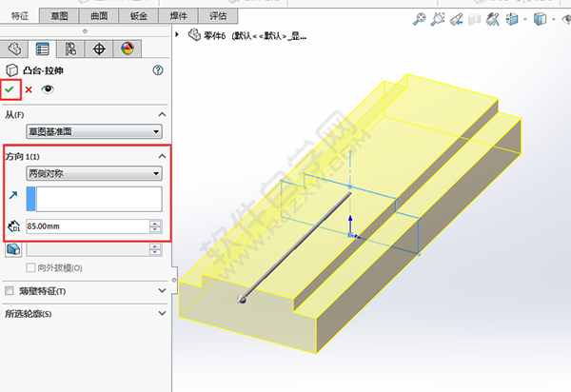Click the reverse direction arrow icon
571x392 pixels.
pyautogui.click(x=13, y=195)
